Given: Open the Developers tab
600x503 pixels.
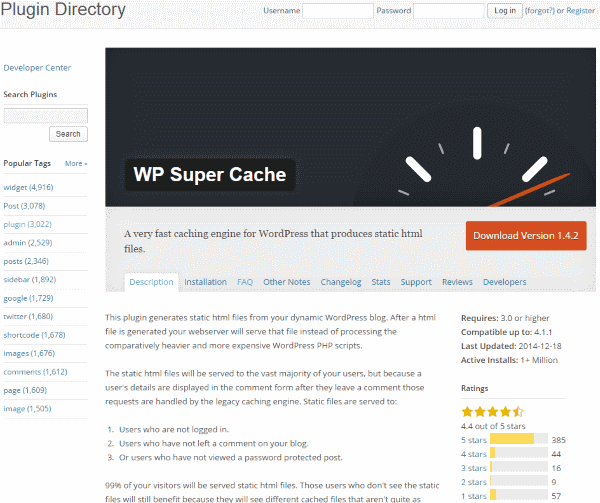Looking at the screenshot, I should pos(504,282).
